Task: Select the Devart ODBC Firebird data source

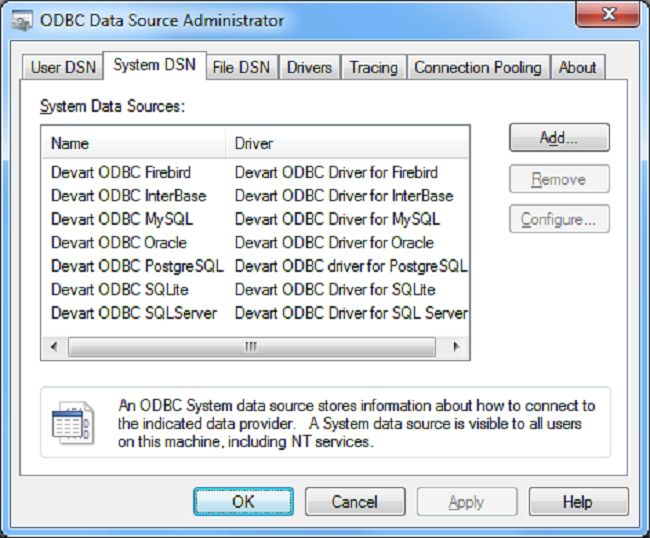Action: click(x=121, y=172)
